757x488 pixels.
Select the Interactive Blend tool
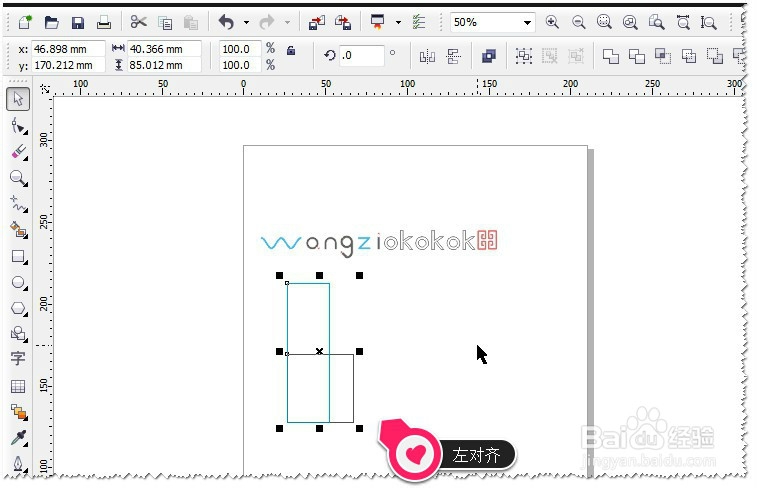click(18, 412)
